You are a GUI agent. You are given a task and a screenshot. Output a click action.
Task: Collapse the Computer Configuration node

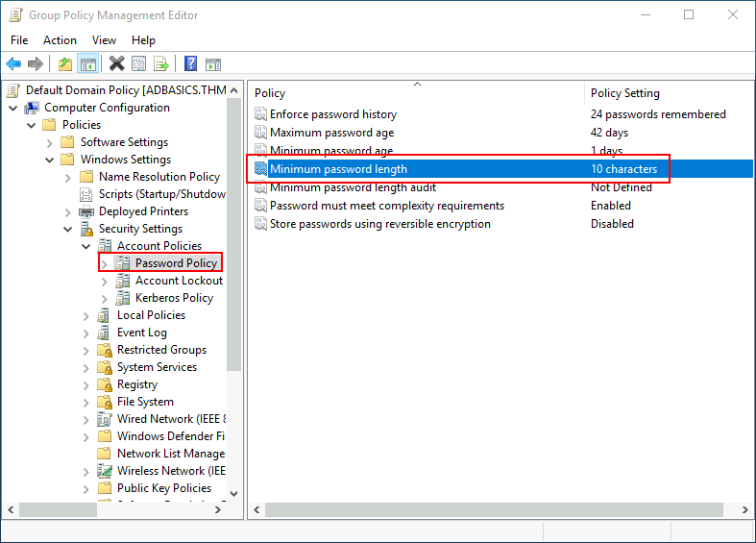13,108
